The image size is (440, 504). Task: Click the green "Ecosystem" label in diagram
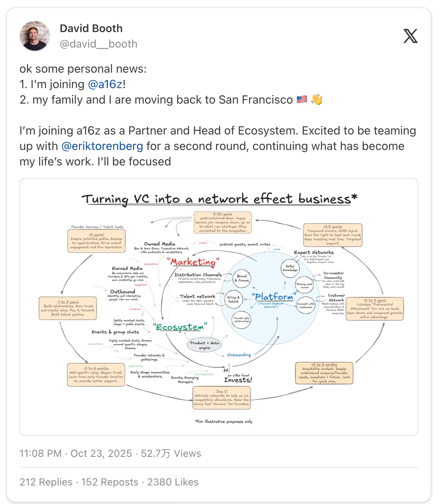point(180,327)
